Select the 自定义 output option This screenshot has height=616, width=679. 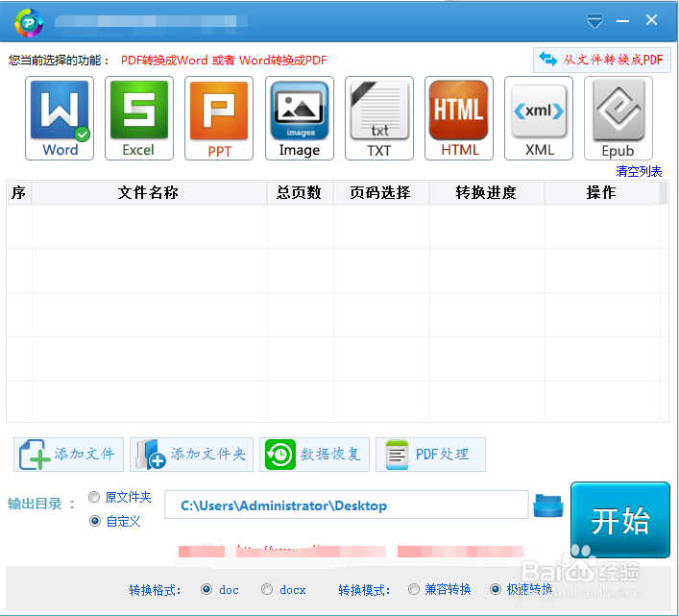[x=114, y=521]
